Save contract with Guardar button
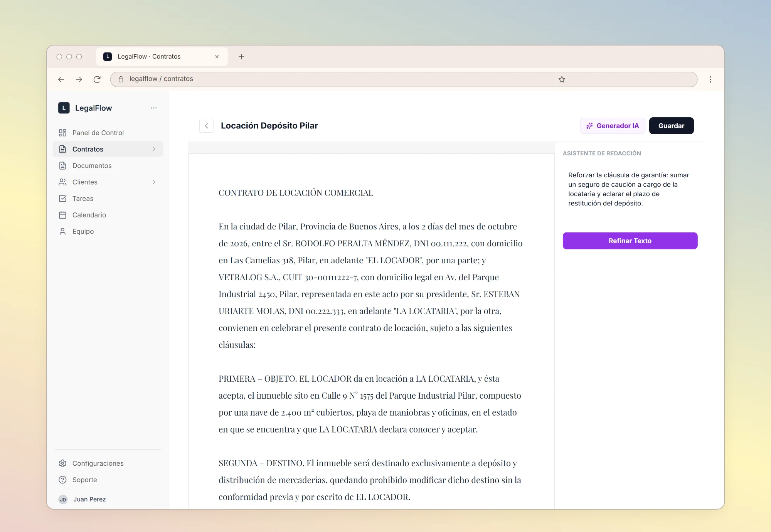Image resolution: width=771 pixels, height=532 pixels. [671, 126]
